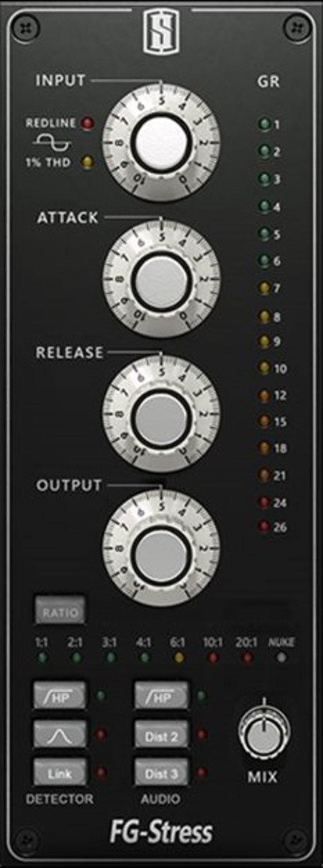The width and height of the screenshot is (323, 868).
Task: Click the REDLINE red LED indicator
Action: tap(87, 123)
